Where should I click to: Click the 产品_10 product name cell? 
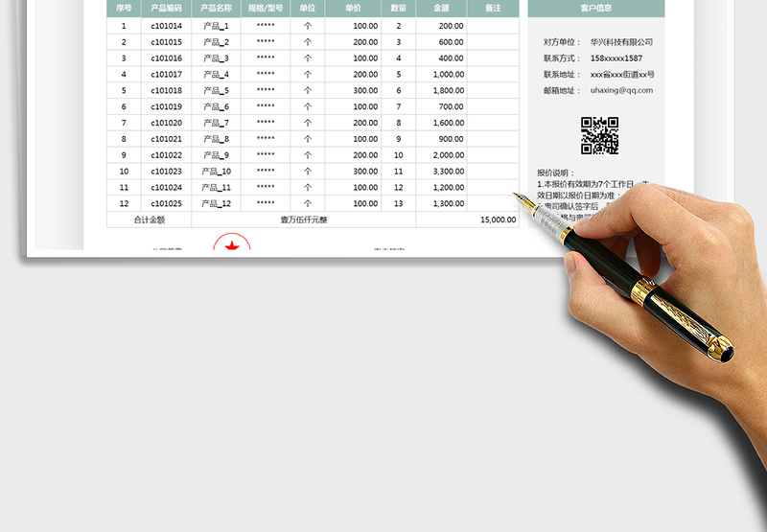pos(216,172)
